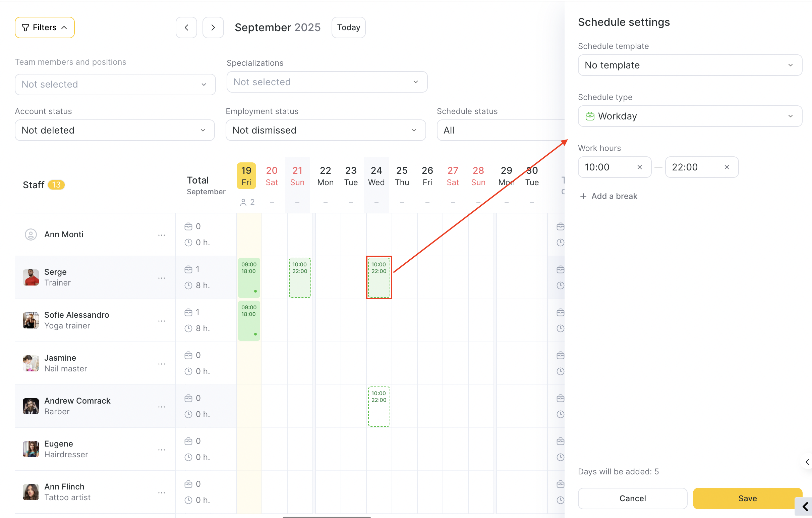This screenshot has width=812, height=518.
Task: Save the schedule settings
Action: [747, 498]
